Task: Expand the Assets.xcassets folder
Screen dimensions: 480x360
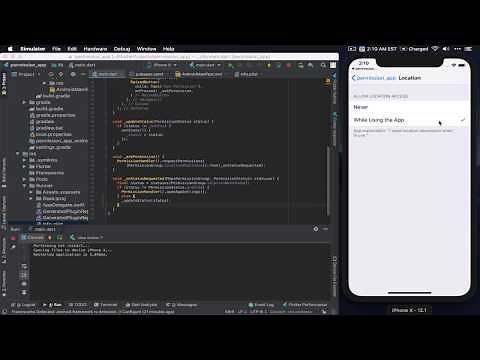Action: pyautogui.click(x=31, y=192)
